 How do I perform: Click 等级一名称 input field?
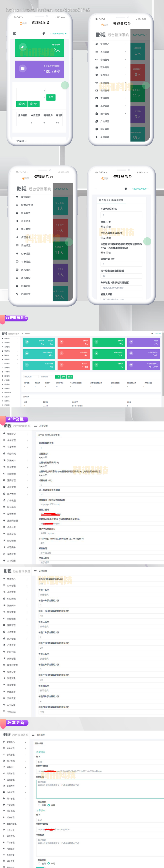(x=101, y=595)
